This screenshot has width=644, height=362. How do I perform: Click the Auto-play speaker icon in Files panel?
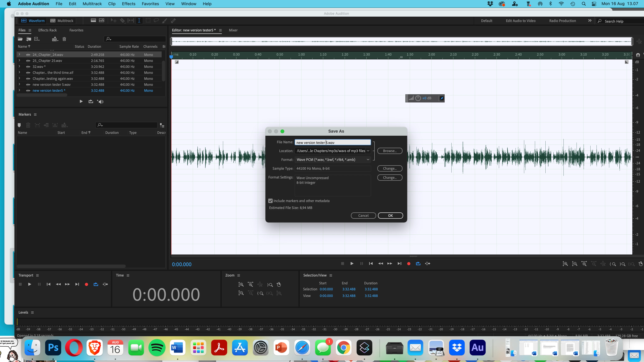click(100, 101)
